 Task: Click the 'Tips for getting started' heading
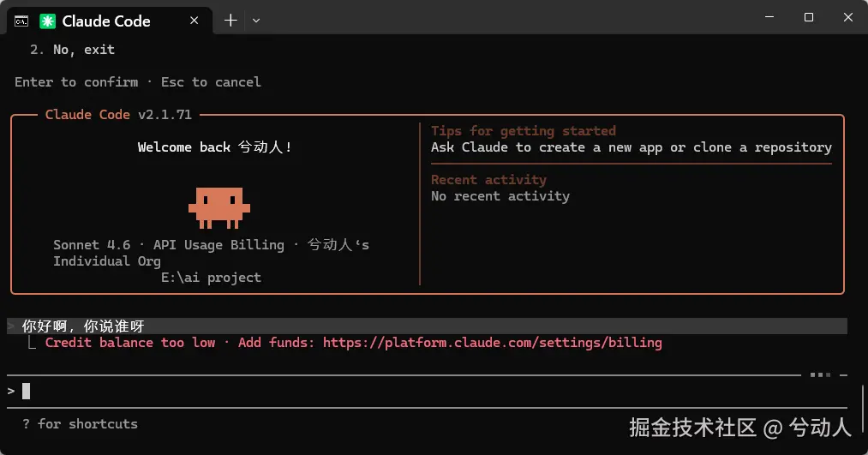tap(524, 131)
